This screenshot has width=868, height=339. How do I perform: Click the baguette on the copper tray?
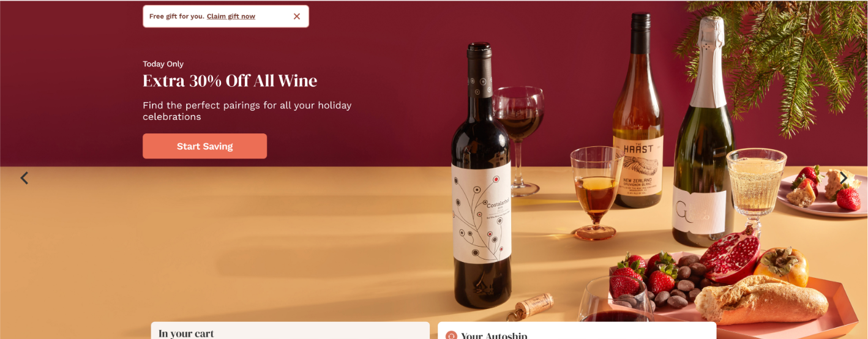pos(761,299)
